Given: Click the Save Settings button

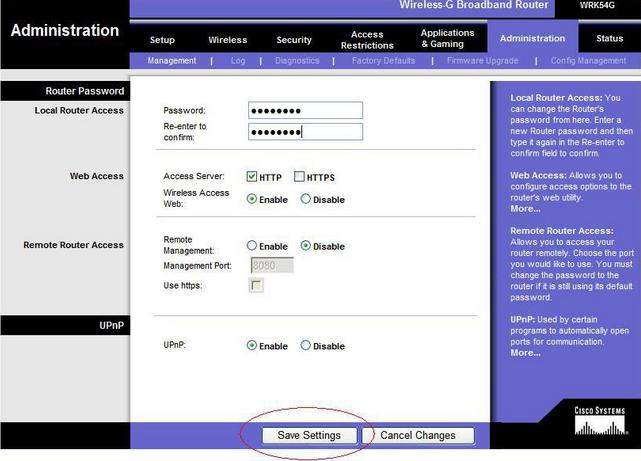Looking at the screenshot, I should click(309, 435).
